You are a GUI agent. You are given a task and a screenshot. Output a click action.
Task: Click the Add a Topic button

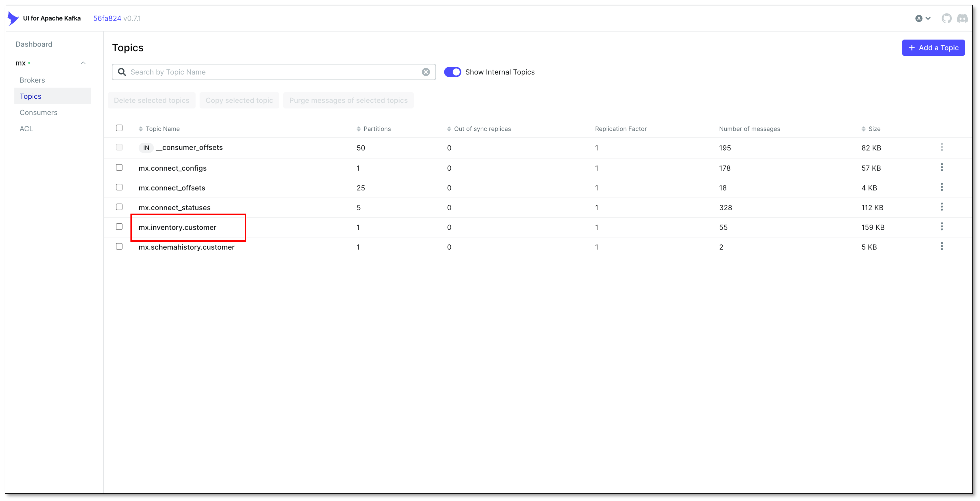tap(933, 48)
